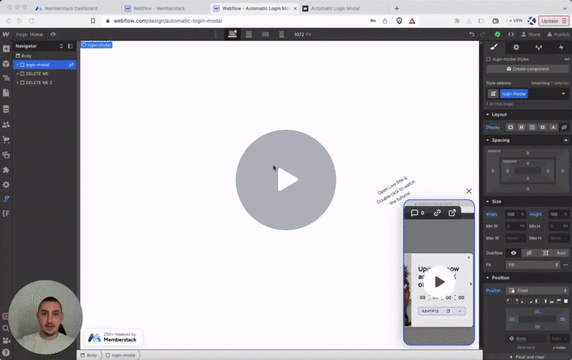The image size is (572, 360).
Task: Set display to Grid
Action: (x=532, y=127)
